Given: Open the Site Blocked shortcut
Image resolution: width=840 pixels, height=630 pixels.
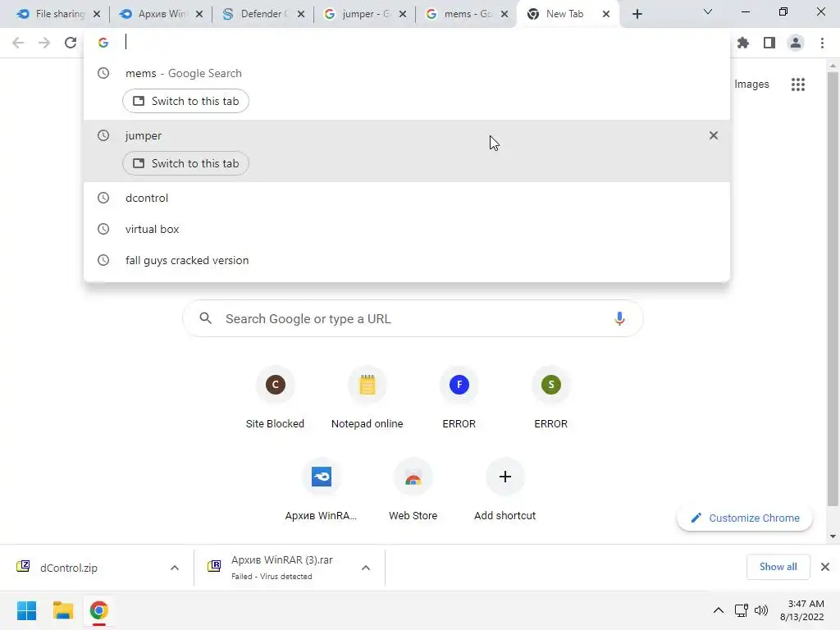Looking at the screenshot, I should [275, 399].
